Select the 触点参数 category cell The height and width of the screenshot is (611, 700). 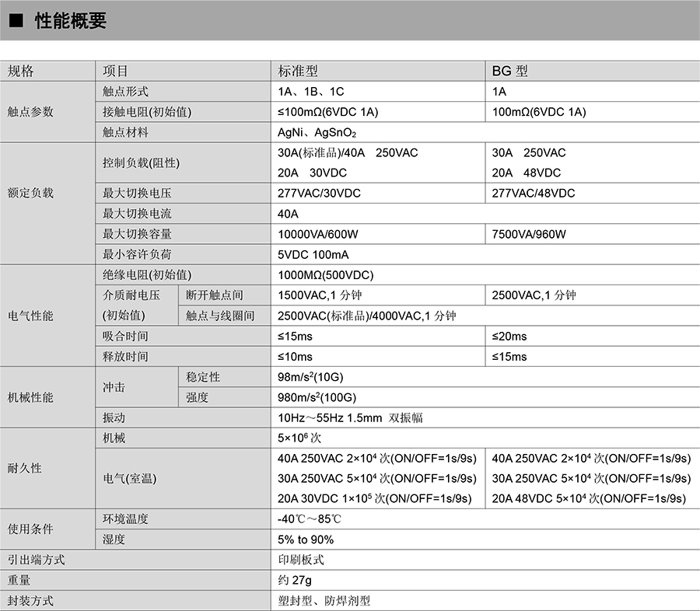tap(31, 112)
